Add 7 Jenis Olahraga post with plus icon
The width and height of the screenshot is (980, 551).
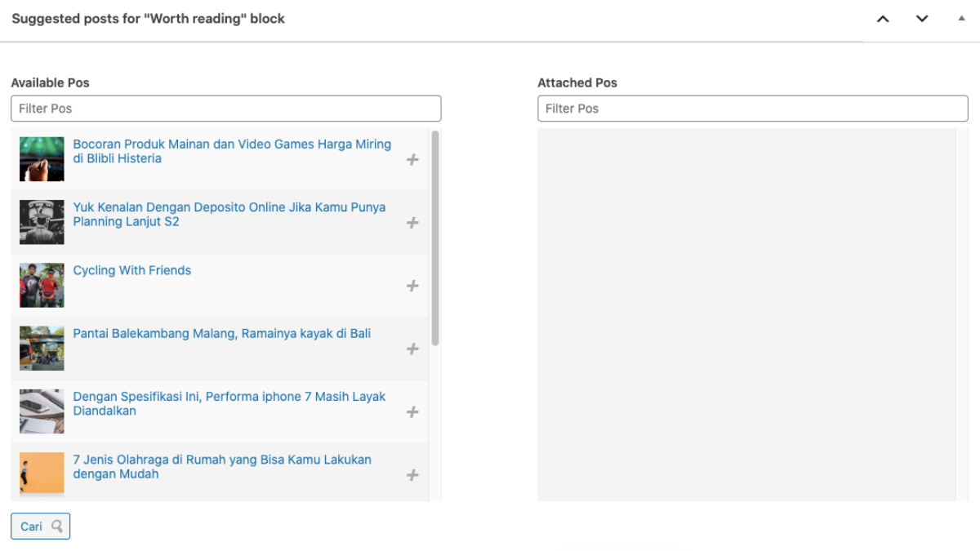[x=412, y=475]
